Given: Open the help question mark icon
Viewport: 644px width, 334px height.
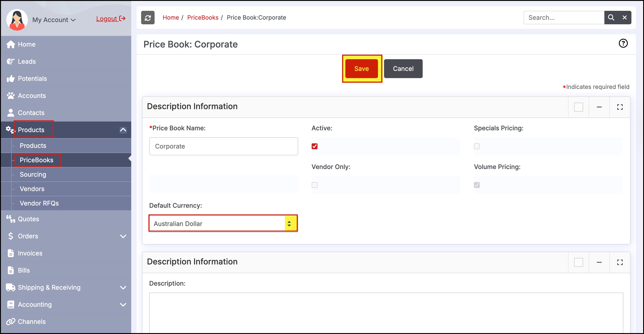Looking at the screenshot, I should click(x=623, y=43).
